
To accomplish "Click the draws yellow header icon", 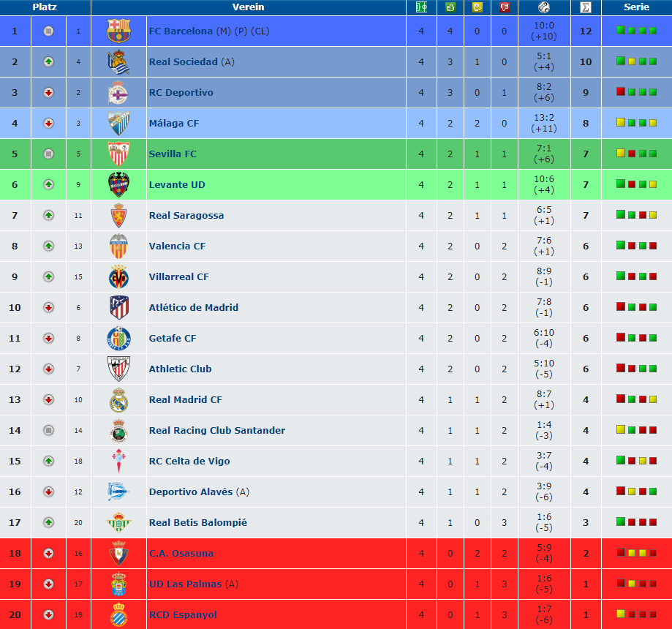I will click(477, 7).
